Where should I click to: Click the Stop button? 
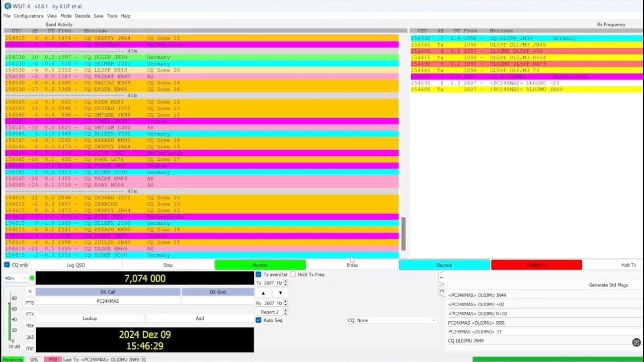[x=168, y=265]
